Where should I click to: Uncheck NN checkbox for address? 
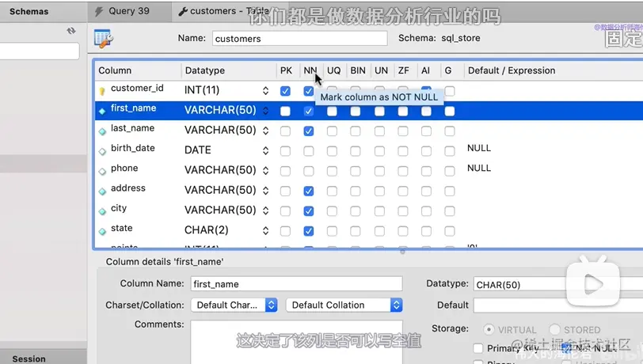308,191
